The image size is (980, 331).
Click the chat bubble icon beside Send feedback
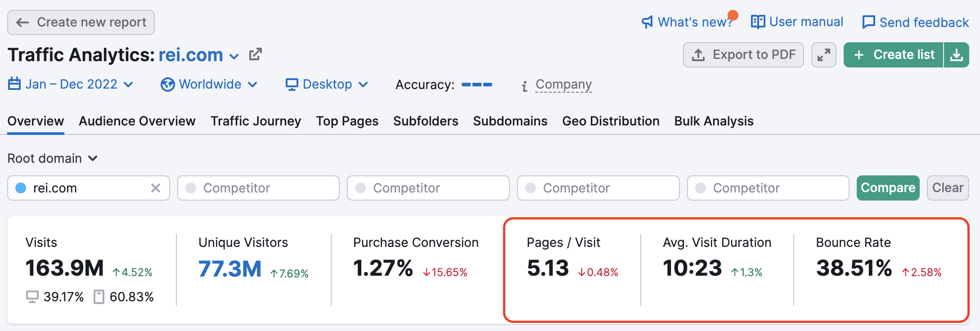[869, 22]
